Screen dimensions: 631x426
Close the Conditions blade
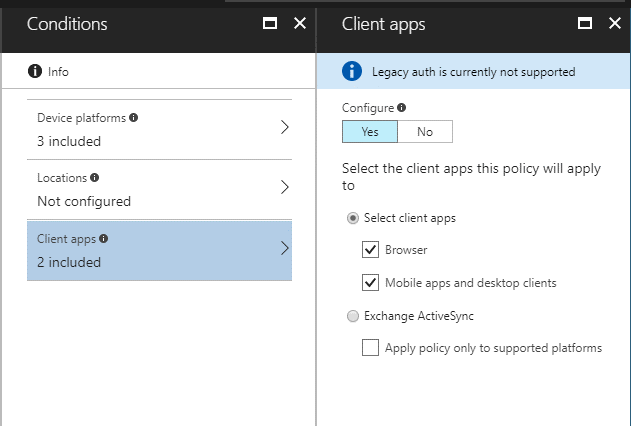click(299, 23)
